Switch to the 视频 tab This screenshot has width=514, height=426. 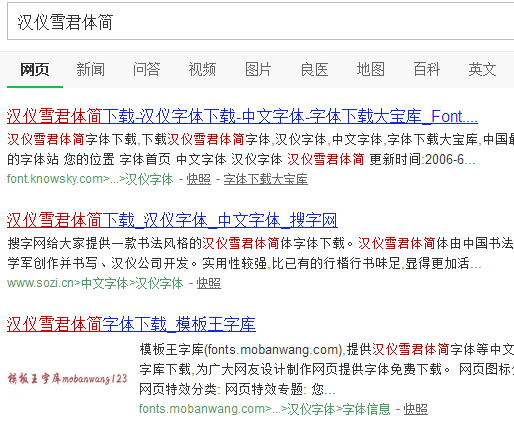pos(202,70)
